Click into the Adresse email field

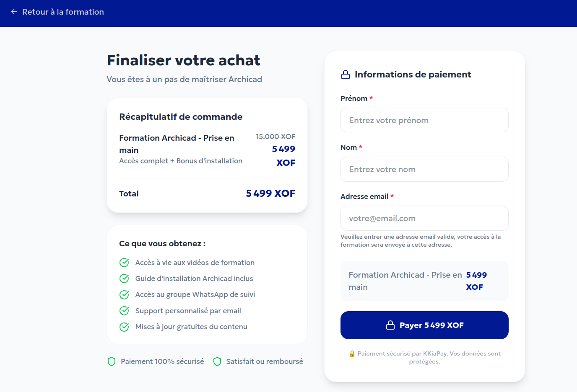pyautogui.click(x=424, y=218)
